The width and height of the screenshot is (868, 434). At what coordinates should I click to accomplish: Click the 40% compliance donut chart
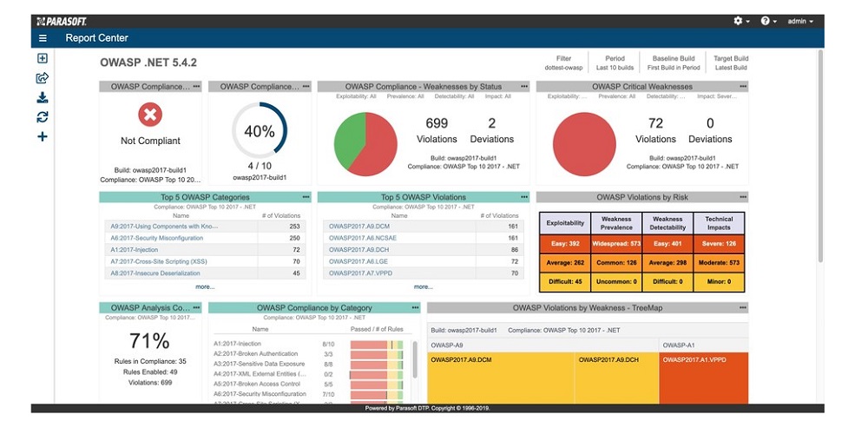tap(259, 131)
